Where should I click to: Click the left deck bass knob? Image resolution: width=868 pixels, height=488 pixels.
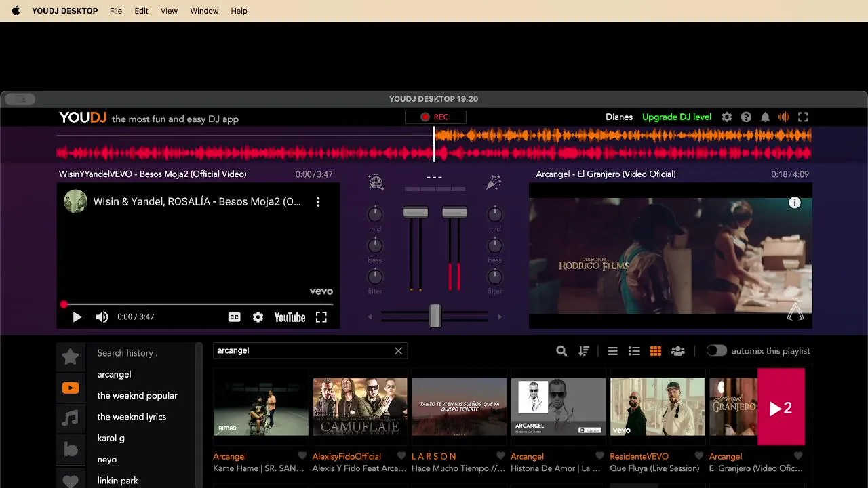[x=375, y=245]
